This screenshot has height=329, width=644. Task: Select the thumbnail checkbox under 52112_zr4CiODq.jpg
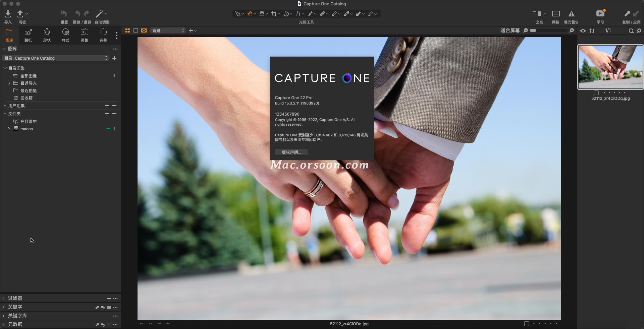[x=596, y=93]
